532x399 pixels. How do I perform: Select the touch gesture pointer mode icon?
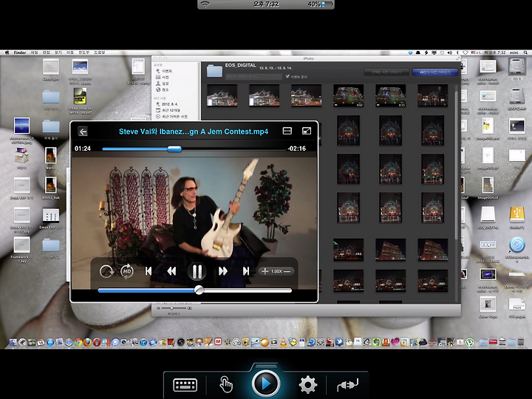coord(225,385)
